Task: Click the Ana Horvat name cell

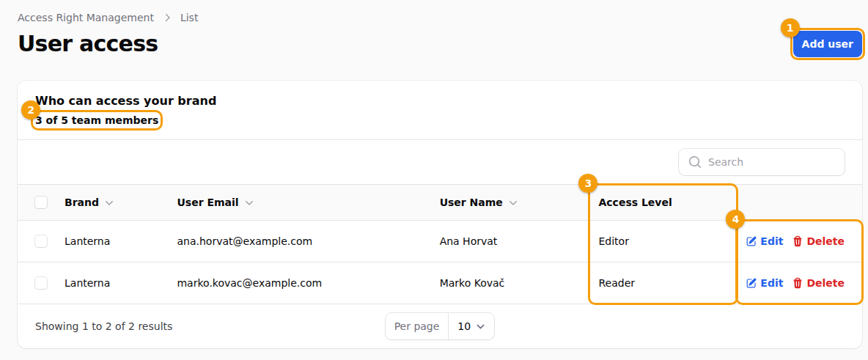Action: pyautogui.click(x=468, y=241)
